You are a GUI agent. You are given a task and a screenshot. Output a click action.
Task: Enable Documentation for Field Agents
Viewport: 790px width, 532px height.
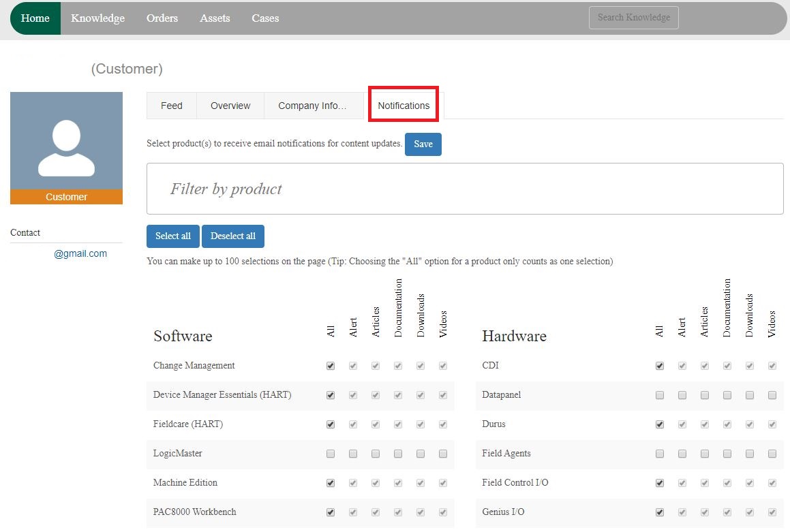point(727,454)
